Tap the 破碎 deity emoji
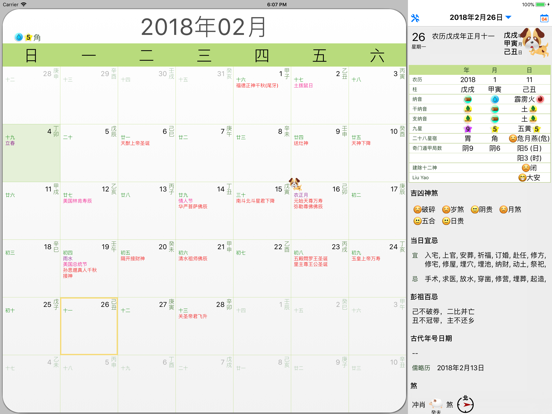The height and width of the screenshot is (414, 552). (418, 209)
